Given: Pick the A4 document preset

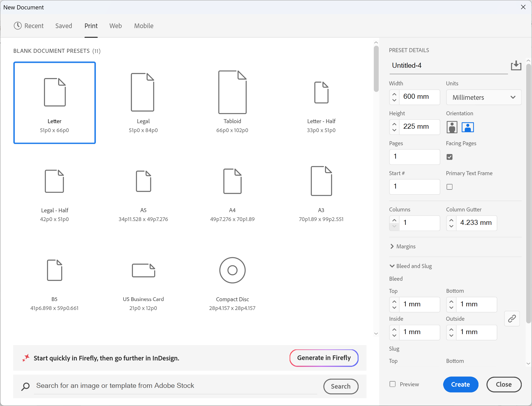Looking at the screenshot, I should [x=232, y=192].
